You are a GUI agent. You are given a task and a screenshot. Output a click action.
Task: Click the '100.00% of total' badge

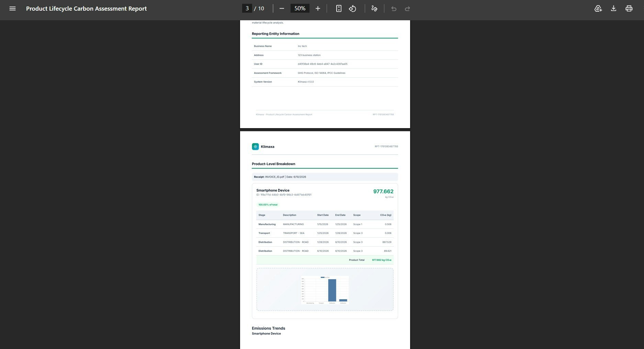click(268, 205)
